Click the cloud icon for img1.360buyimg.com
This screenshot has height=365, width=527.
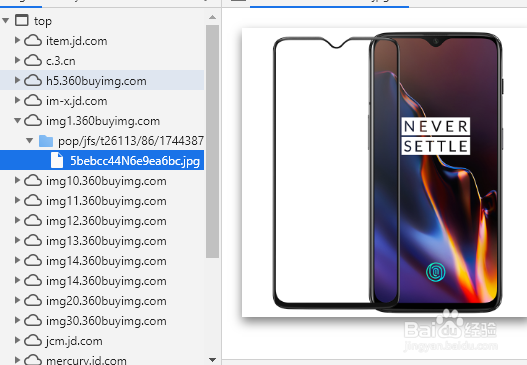(x=33, y=121)
